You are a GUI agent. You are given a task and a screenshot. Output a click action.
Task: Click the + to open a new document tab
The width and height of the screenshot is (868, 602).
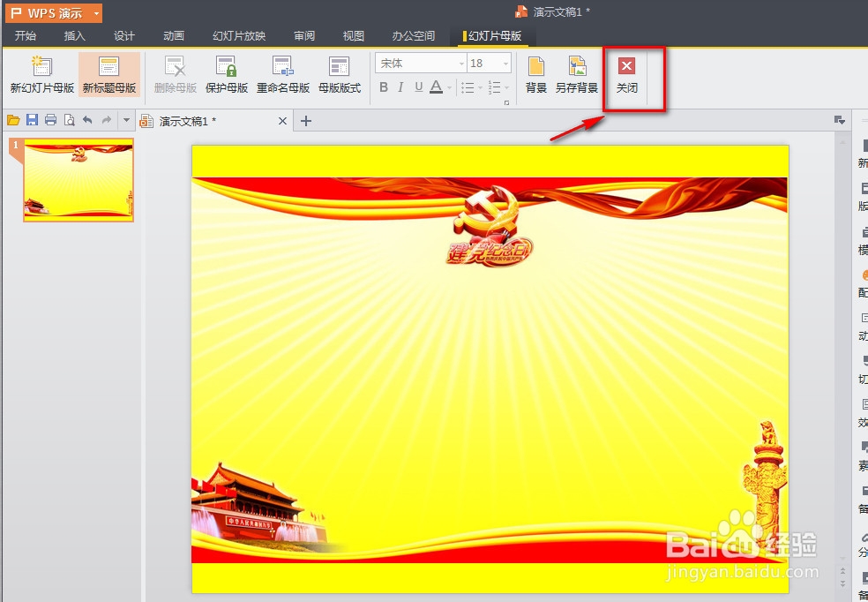[305, 120]
